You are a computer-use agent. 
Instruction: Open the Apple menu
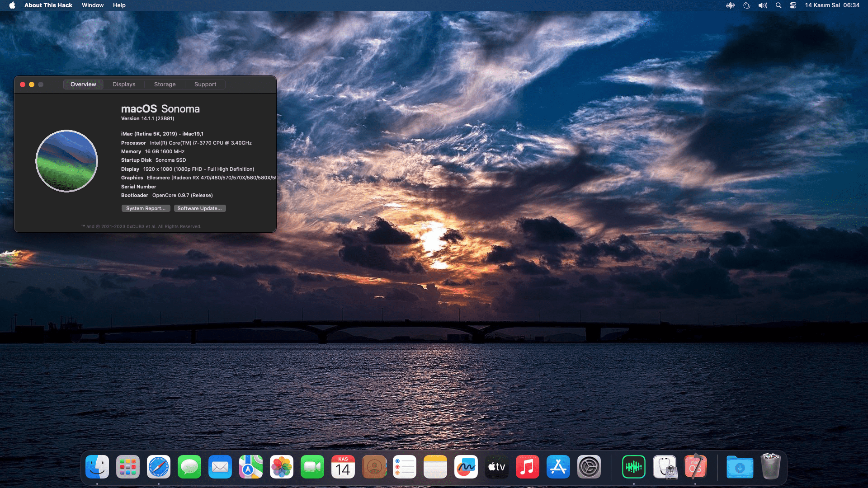pos(12,5)
